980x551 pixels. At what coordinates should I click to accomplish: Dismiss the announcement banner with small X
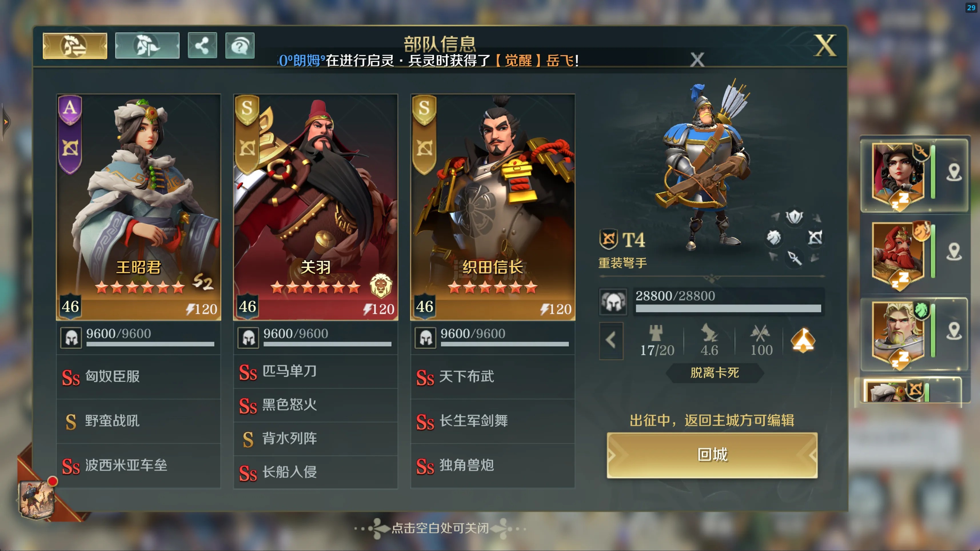point(697,60)
